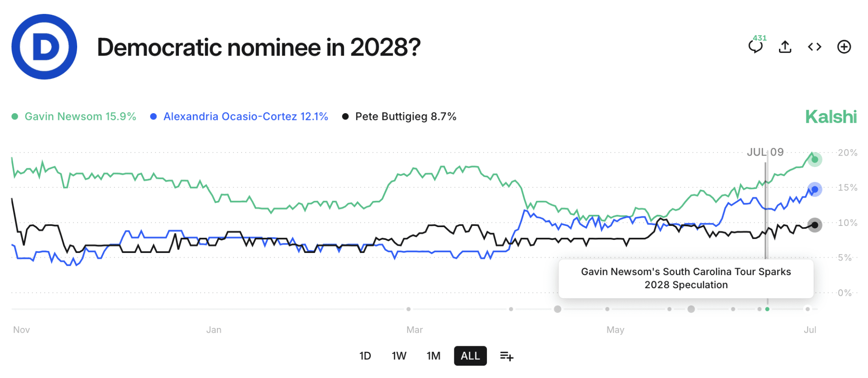Click the large gray event marker between May and Jul
The height and width of the screenshot is (378, 868).
691,309
